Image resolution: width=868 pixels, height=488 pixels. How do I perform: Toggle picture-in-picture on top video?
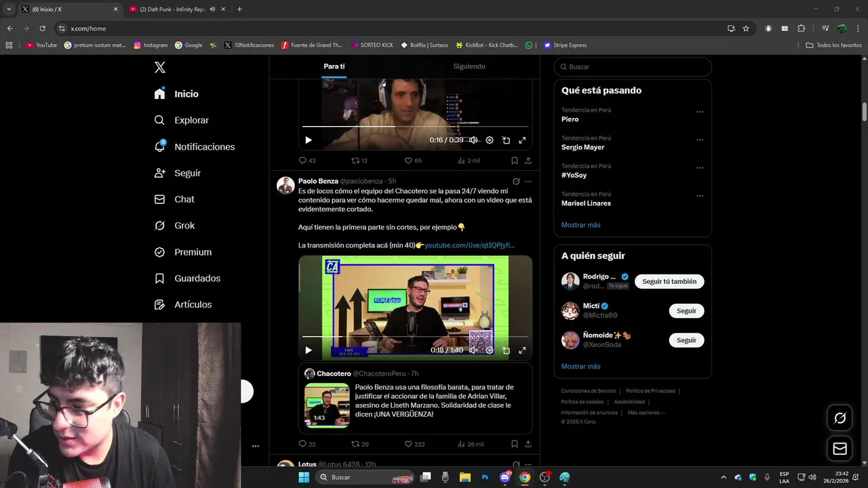(506, 140)
